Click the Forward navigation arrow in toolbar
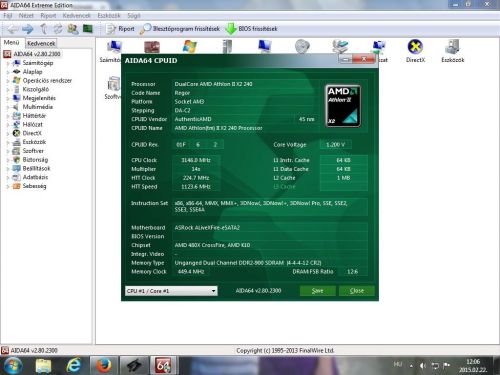 28,29
